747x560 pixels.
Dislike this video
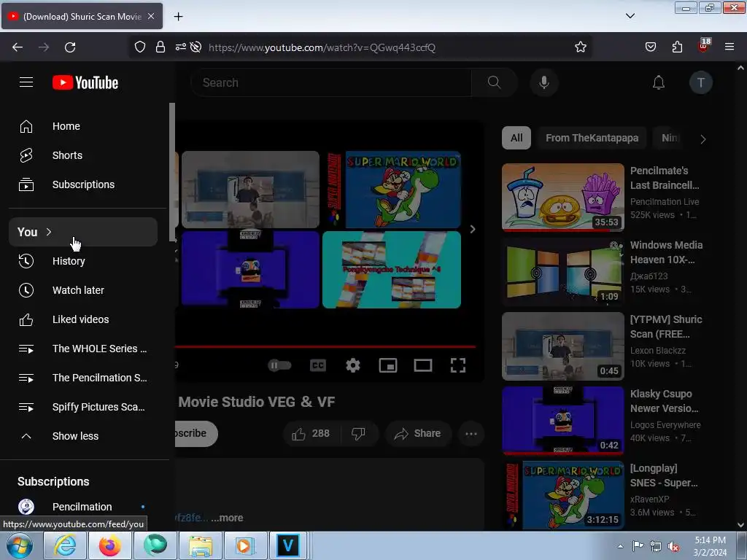tap(358, 433)
